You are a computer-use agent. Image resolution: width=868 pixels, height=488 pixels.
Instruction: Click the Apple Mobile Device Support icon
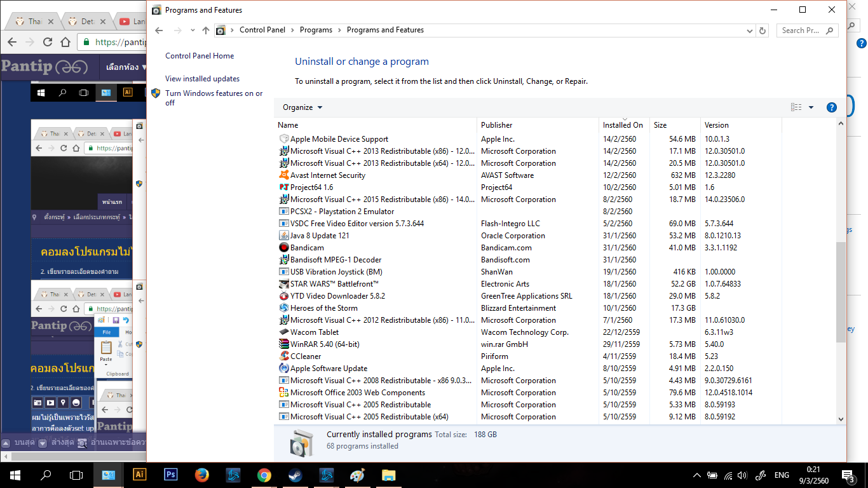284,139
